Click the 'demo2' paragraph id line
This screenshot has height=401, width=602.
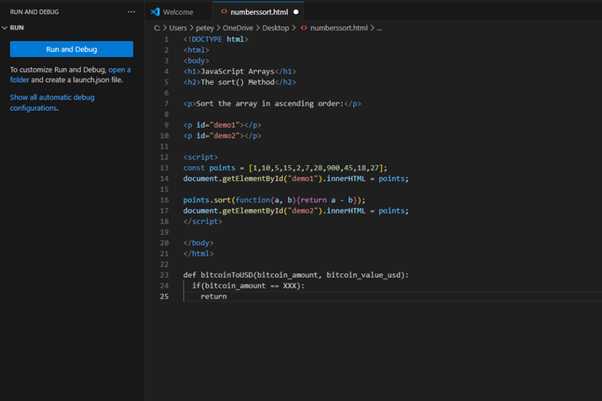[x=222, y=136]
